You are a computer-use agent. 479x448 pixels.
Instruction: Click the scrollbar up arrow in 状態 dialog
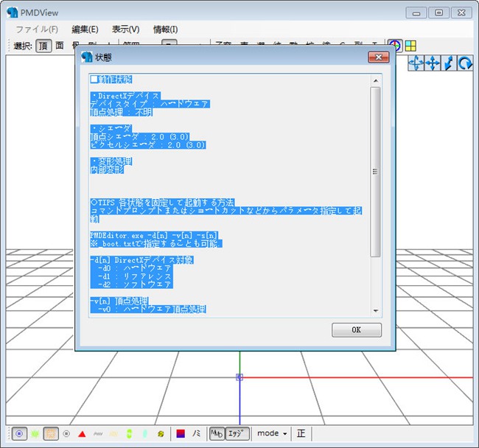pos(376,81)
